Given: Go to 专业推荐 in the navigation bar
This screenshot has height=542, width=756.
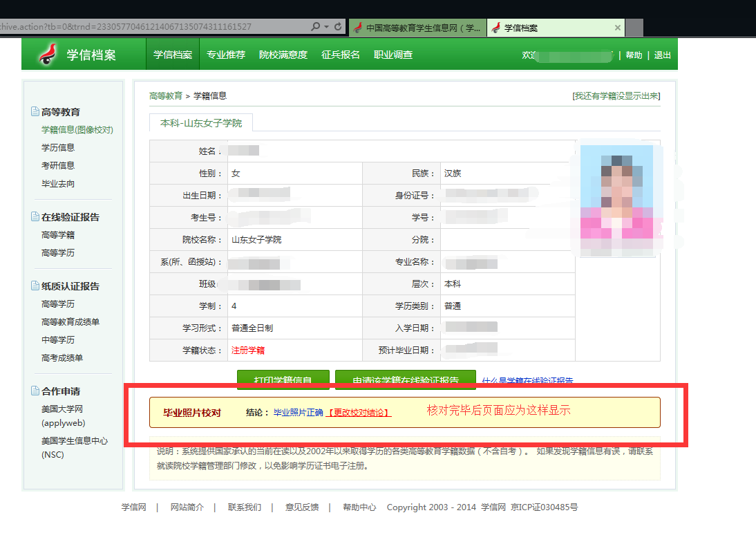Looking at the screenshot, I should 226,55.
